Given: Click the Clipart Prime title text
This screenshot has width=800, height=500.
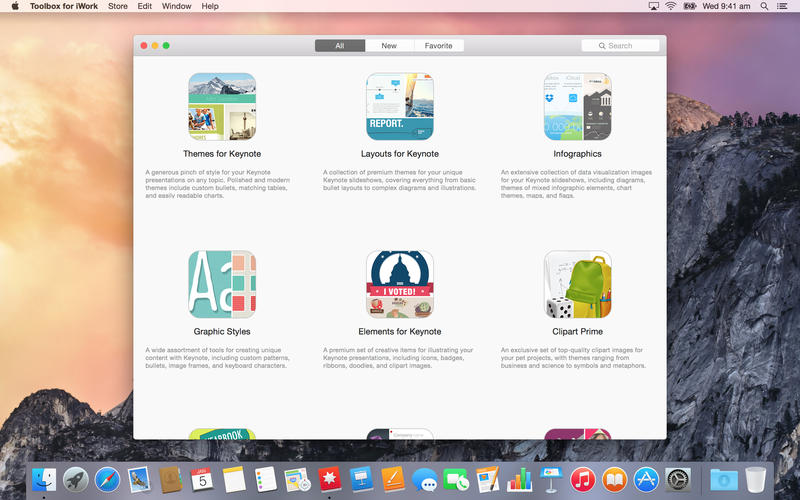Looking at the screenshot, I should 577,331.
